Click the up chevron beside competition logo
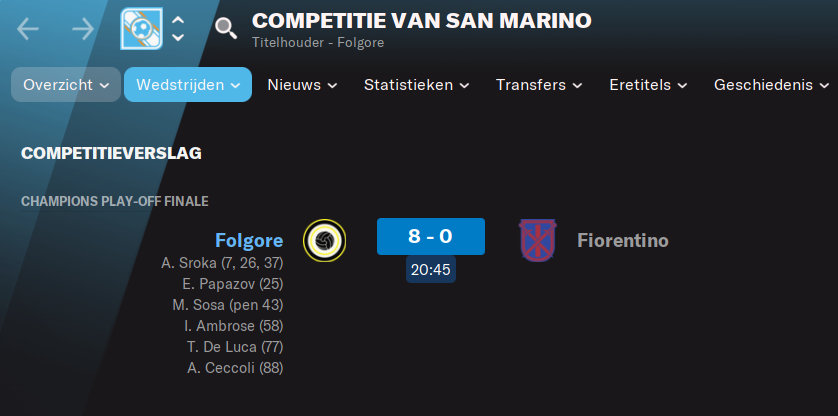The height and width of the screenshot is (416, 838). pos(178,20)
